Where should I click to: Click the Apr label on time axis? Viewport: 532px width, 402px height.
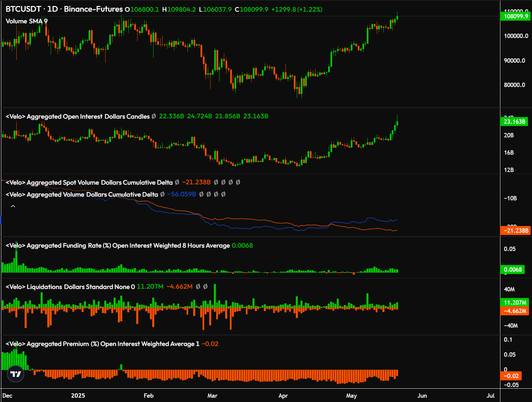283,396
